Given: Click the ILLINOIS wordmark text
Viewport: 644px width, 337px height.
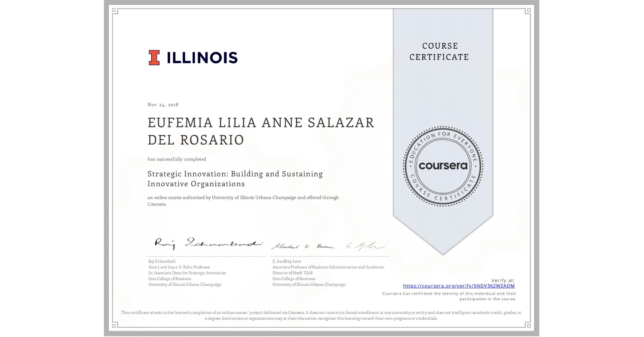Looking at the screenshot, I should tap(202, 58).
